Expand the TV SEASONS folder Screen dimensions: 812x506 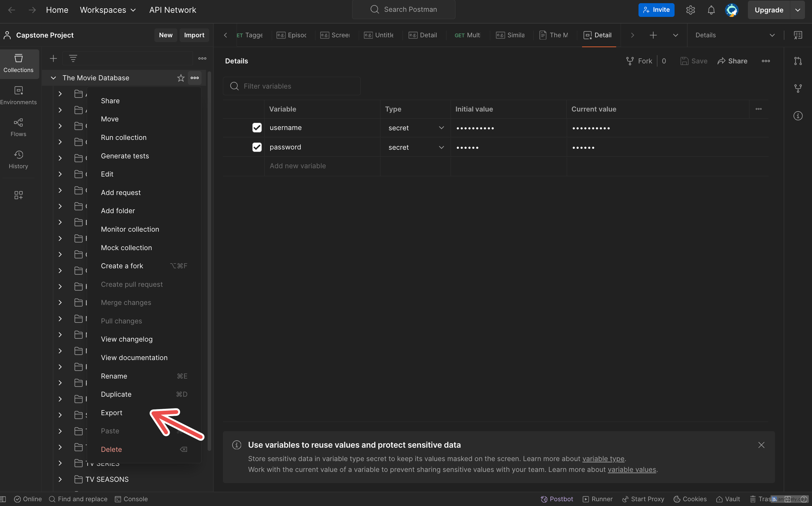point(60,479)
